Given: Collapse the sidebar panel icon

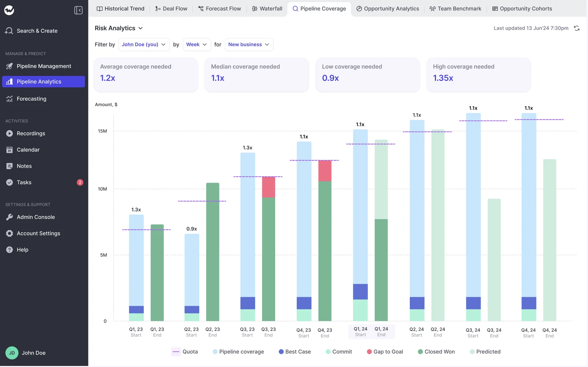Looking at the screenshot, I should [78, 10].
